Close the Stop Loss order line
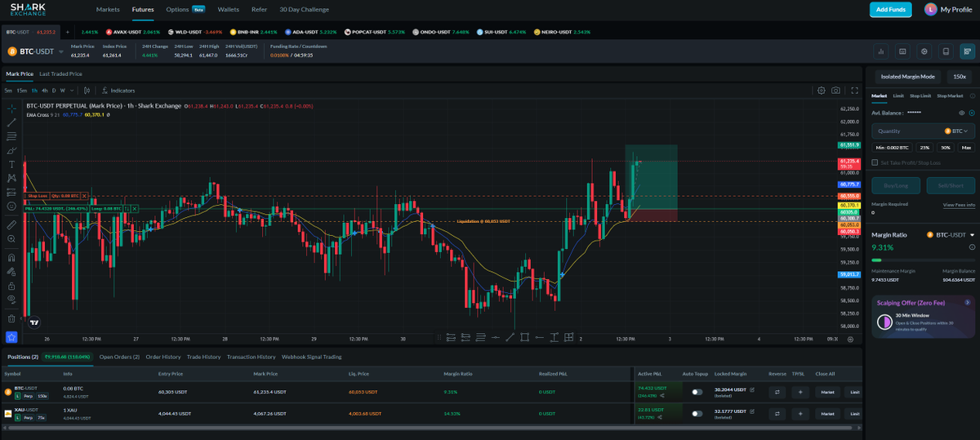The image size is (980, 440). coord(85,196)
